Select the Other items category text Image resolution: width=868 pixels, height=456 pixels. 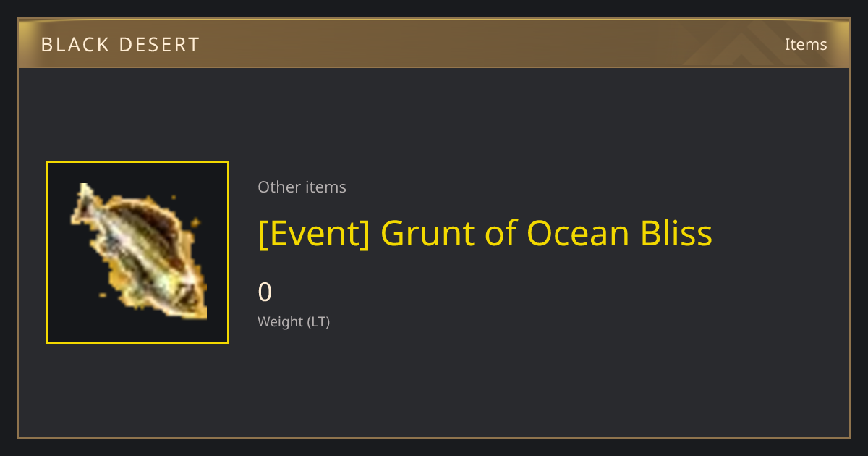point(302,187)
